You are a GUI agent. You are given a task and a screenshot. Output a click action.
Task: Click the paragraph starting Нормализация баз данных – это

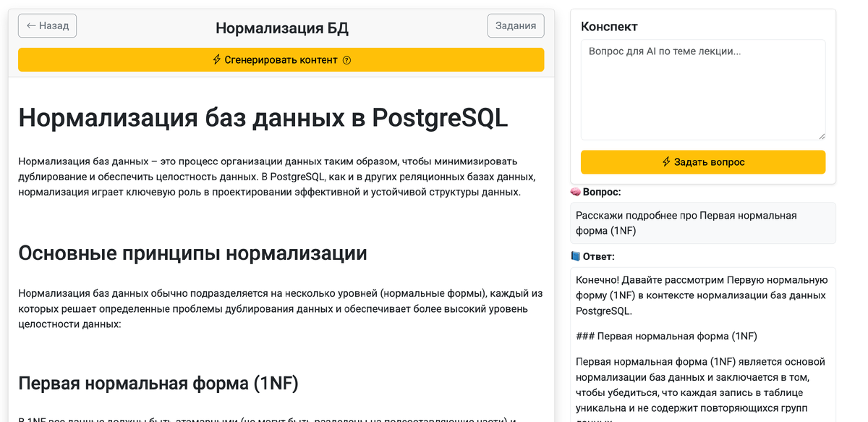[277, 177]
